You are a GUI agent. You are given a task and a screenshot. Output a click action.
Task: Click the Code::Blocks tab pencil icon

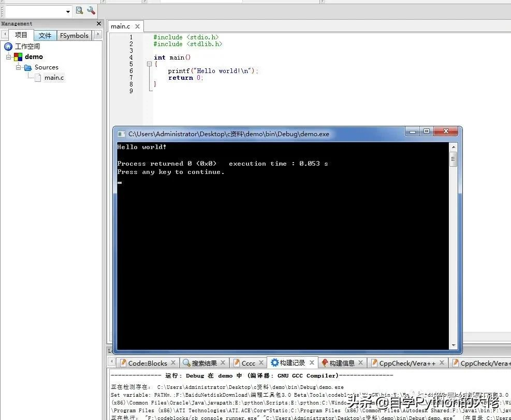123,363
